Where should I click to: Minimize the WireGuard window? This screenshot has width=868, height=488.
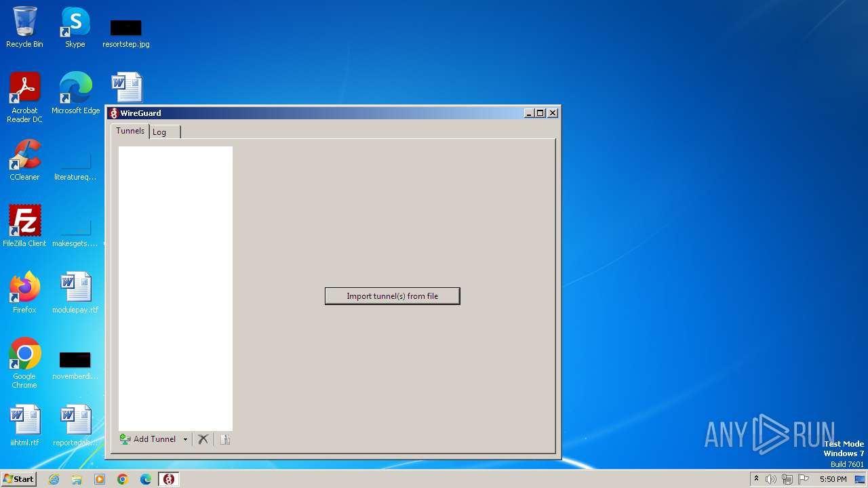pos(529,113)
